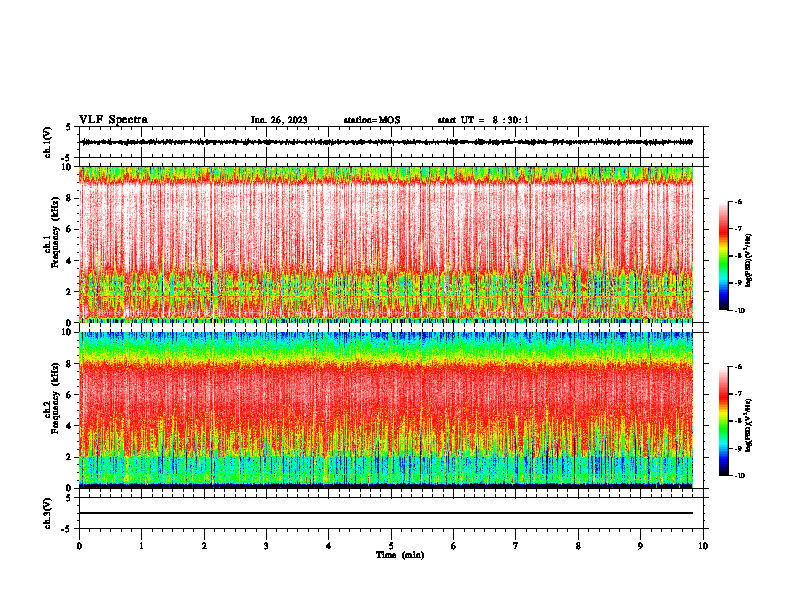The height and width of the screenshot is (612, 792).
Task: Select the ch.2 color bar "log(PSD)" label
Action: (749, 426)
